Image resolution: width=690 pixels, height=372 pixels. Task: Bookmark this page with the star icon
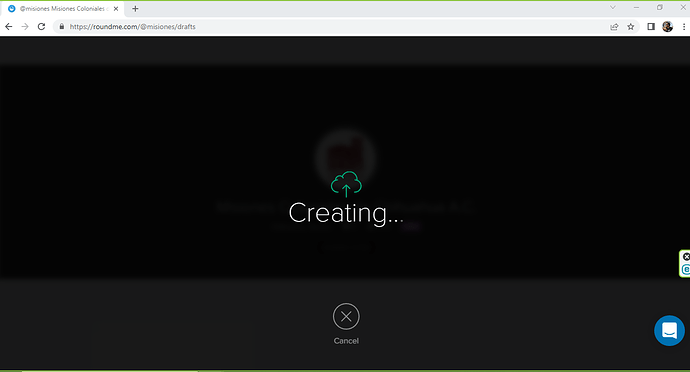[x=631, y=27]
